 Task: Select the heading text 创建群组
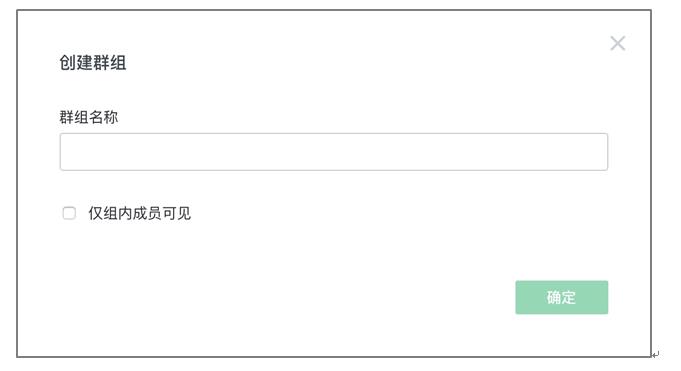coord(93,63)
